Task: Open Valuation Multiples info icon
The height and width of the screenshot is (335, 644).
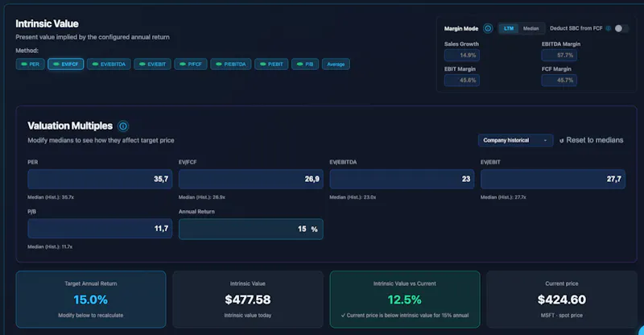Action: pyautogui.click(x=123, y=126)
